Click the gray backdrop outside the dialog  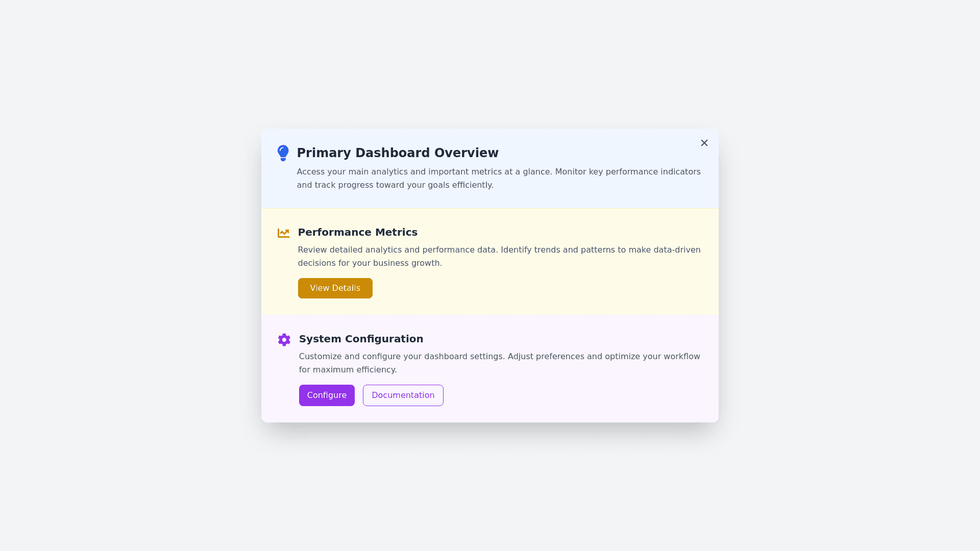128,275
